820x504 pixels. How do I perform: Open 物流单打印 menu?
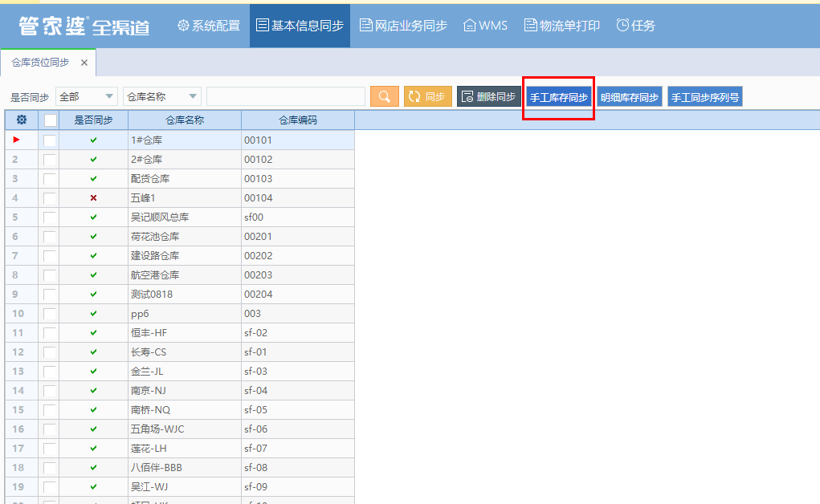tap(561, 26)
